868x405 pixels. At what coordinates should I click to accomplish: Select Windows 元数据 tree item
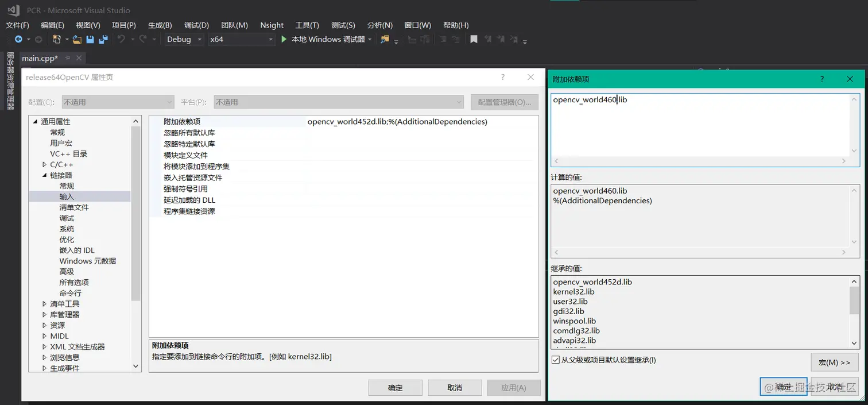pyautogui.click(x=88, y=261)
